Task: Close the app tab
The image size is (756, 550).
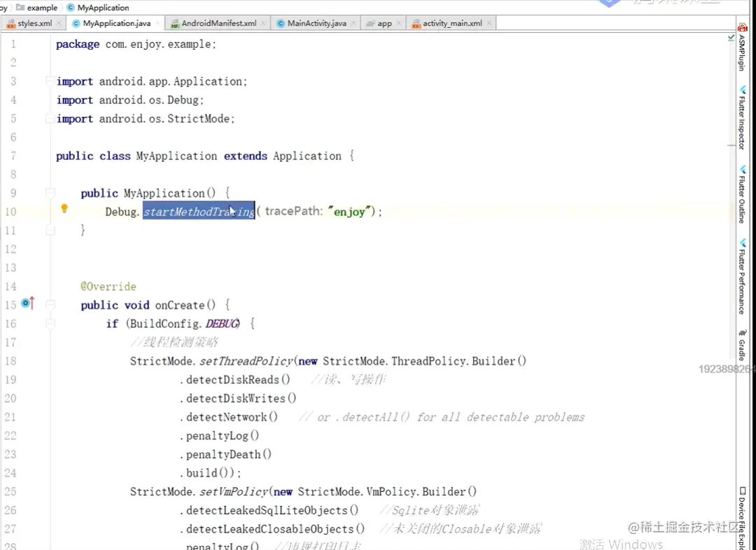Action: pyautogui.click(x=399, y=22)
